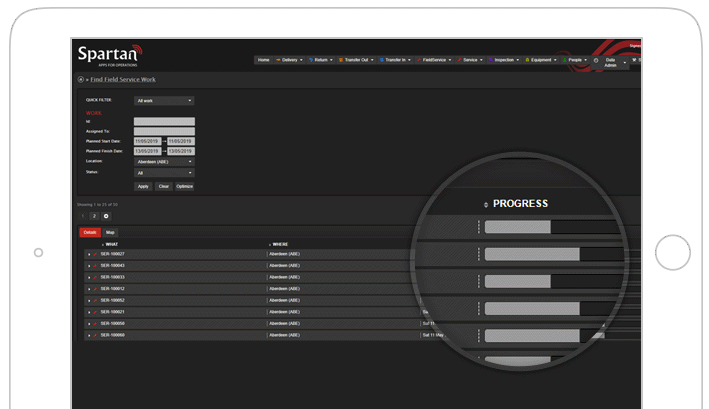709x409 pixels.
Task: Select the SER-100012 work ID text
Action: [113, 289]
